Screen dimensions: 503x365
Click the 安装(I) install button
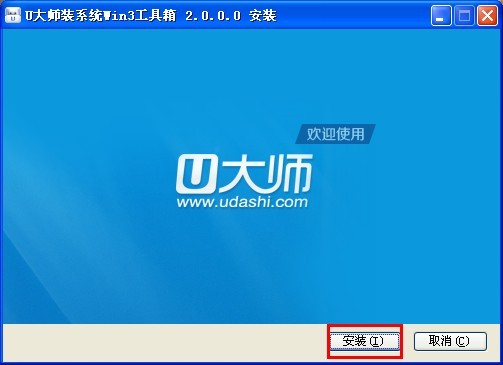click(x=365, y=341)
